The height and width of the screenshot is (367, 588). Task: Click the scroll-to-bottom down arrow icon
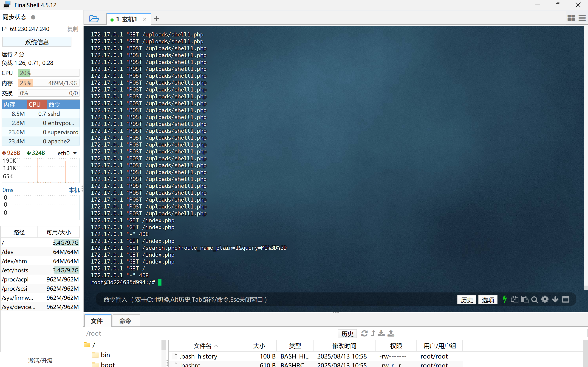coord(555,299)
